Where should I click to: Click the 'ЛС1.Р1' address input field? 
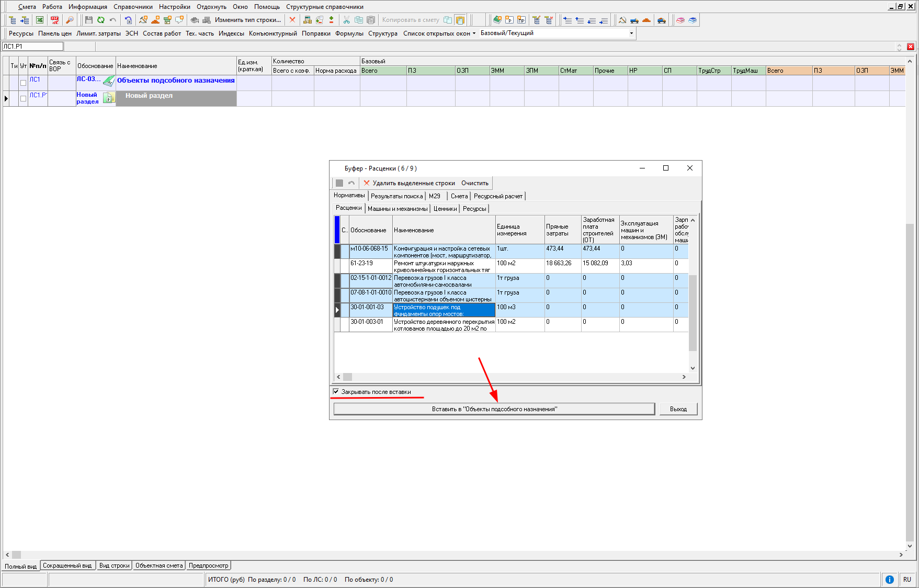[x=33, y=47]
